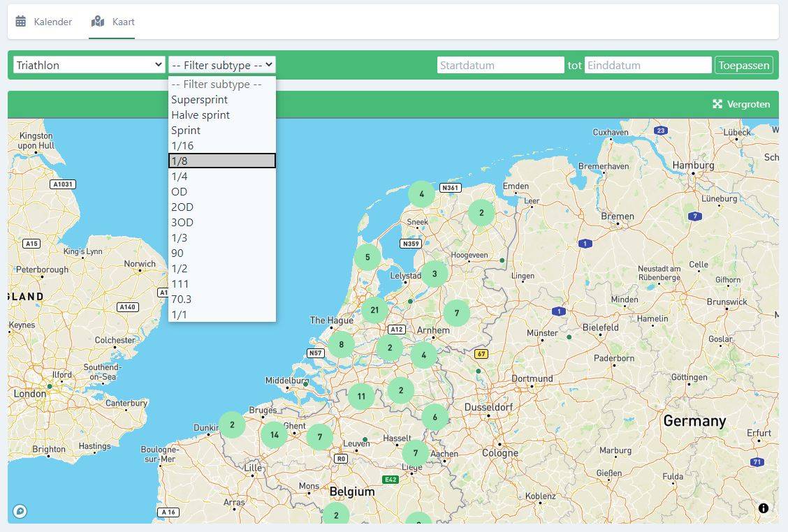This screenshot has width=788, height=532.
Task: Expand the cluster of 4 near Arnhem
Action: 423,355
